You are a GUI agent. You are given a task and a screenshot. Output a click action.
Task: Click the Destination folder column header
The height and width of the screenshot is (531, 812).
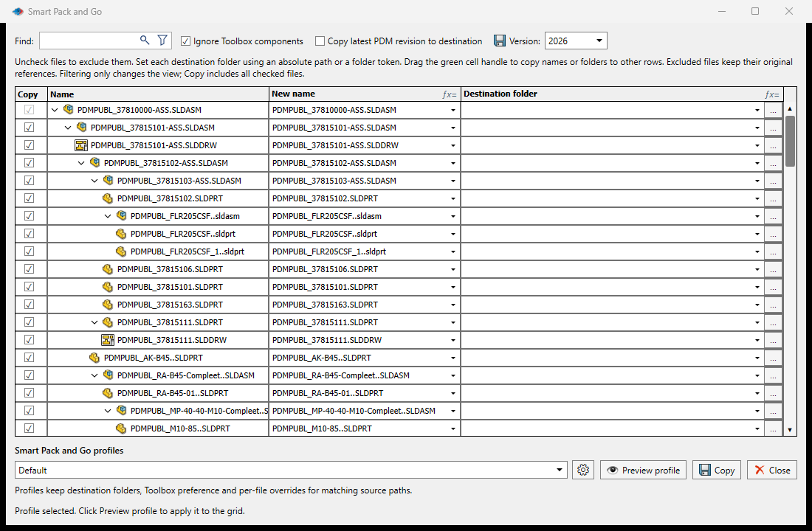(x=622, y=94)
